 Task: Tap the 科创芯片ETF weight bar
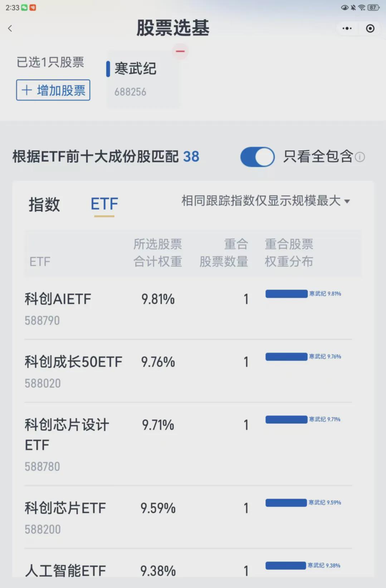tap(286, 503)
